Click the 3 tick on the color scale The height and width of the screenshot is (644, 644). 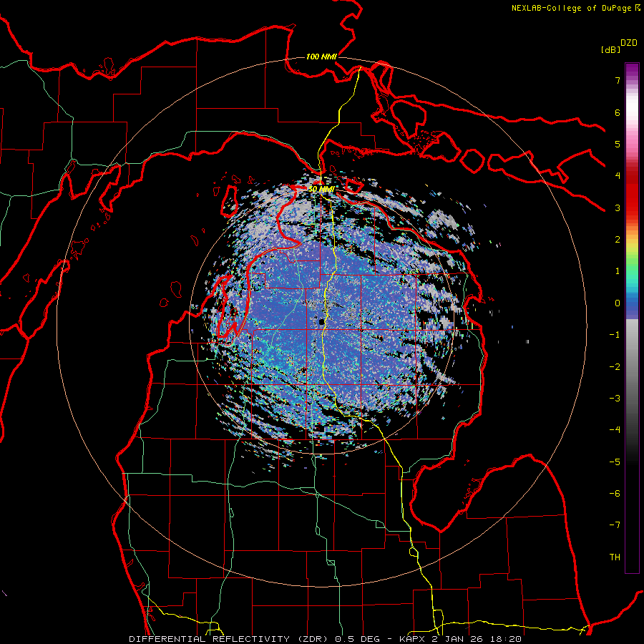click(x=618, y=208)
